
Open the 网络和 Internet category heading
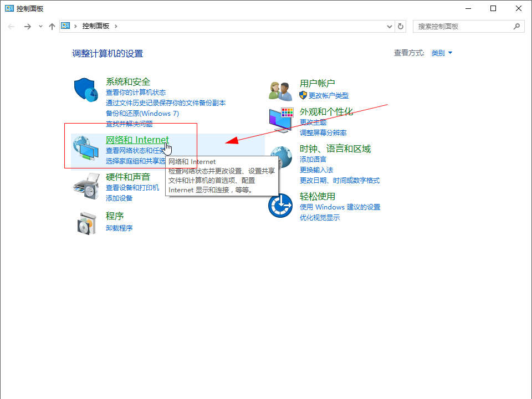137,140
